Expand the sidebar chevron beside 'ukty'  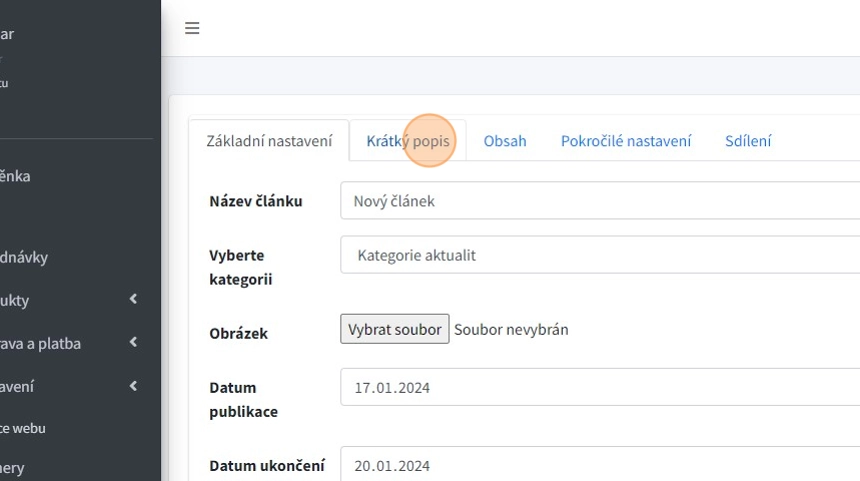(133, 300)
